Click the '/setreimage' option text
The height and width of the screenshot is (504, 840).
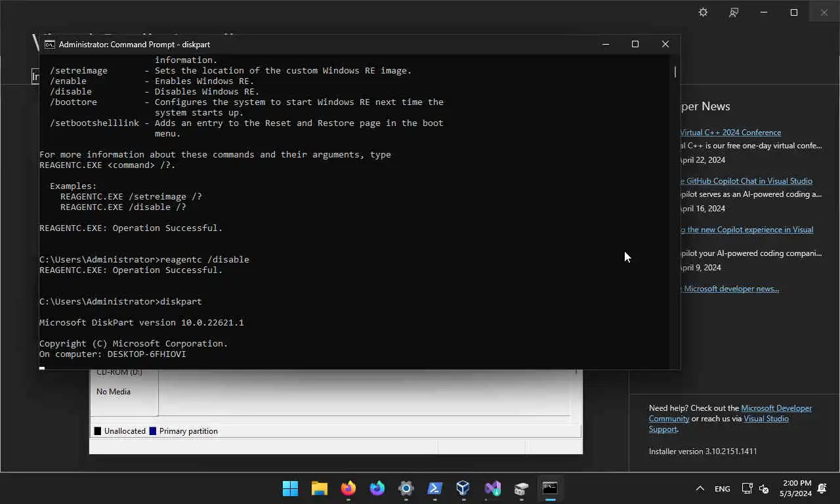click(79, 71)
